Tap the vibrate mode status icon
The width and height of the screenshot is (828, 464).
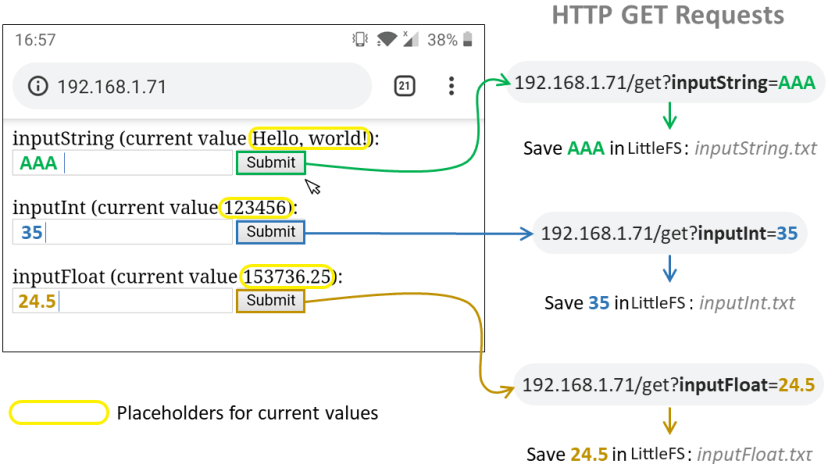(360, 40)
